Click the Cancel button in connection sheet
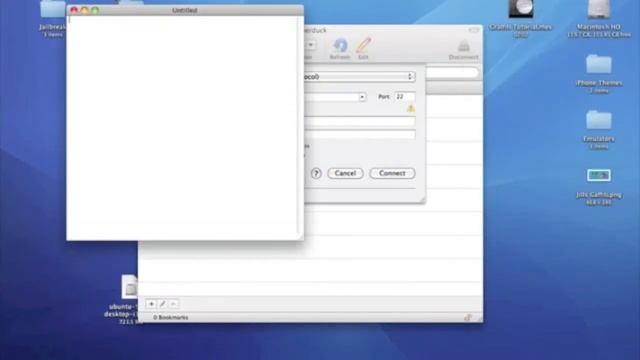The width and height of the screenshot is (640, 360). pos(345,173)
